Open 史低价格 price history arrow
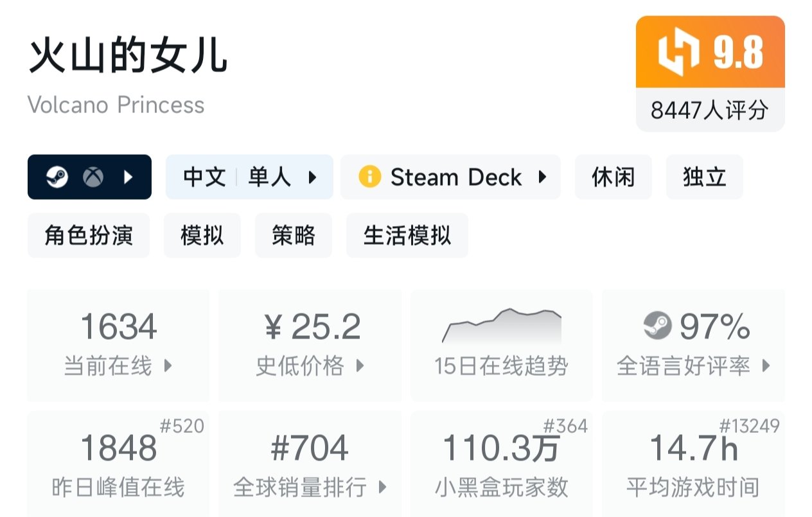Image resolution: width=812 pixels, height=517 pixels. click(360, 366)
